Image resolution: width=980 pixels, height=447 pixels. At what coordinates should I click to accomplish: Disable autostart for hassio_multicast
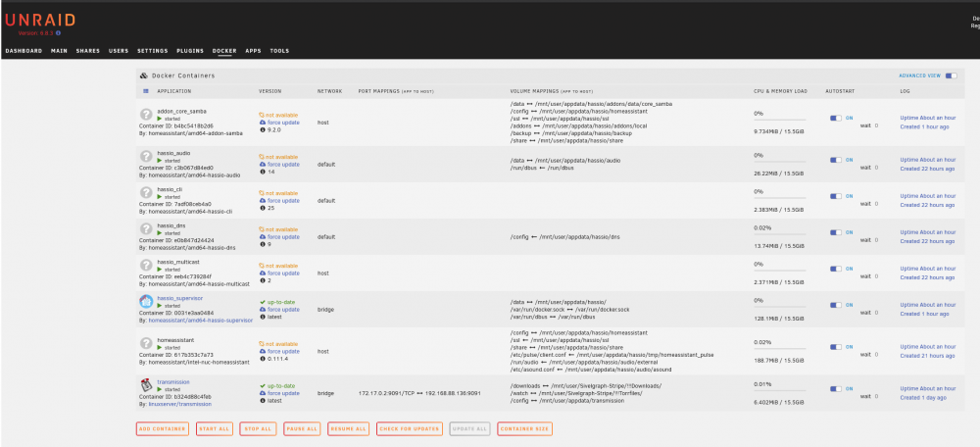point(836,269)
